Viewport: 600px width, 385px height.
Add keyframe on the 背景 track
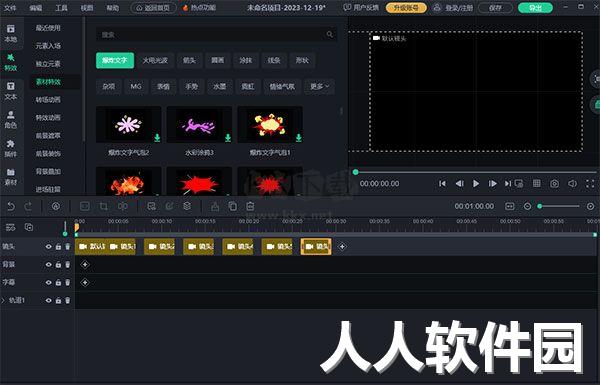click(85, 264)
